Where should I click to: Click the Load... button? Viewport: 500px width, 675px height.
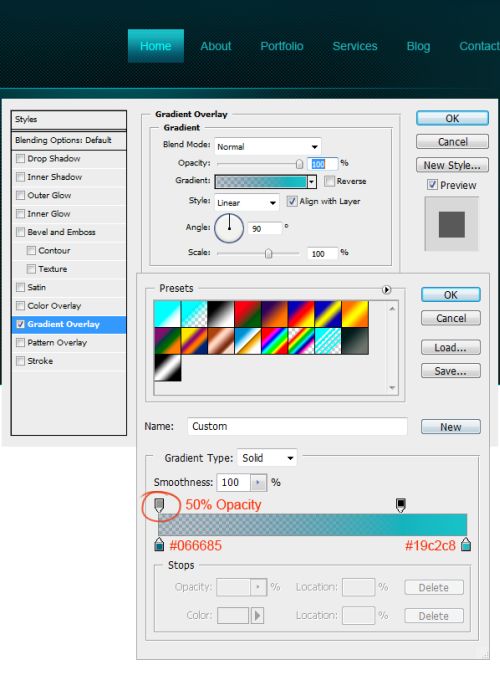pyautogui.click(x=450, y=347)
